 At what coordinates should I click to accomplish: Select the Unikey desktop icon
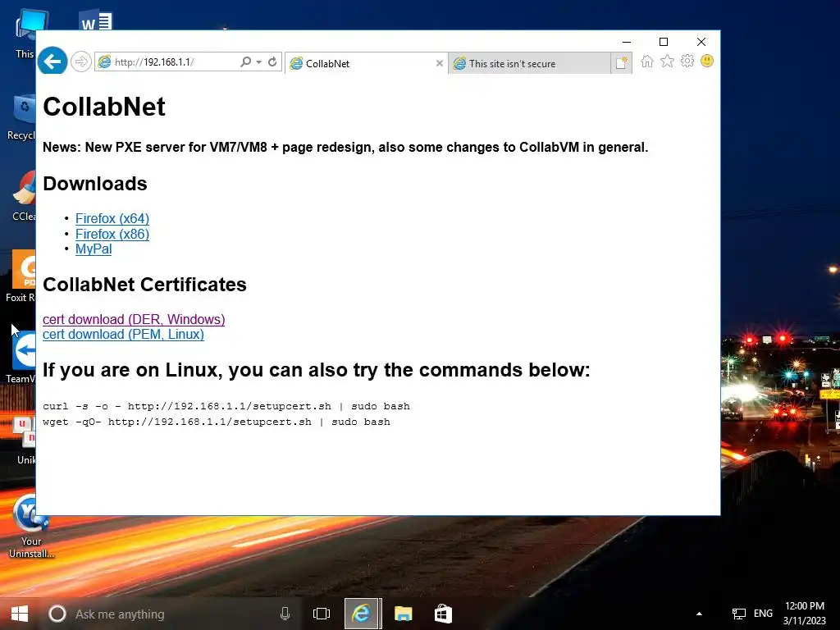[x=25, y=441]
